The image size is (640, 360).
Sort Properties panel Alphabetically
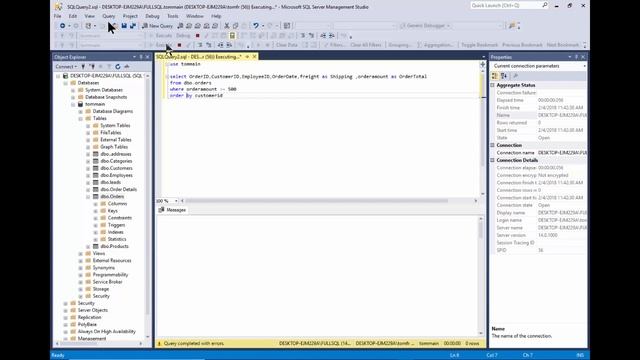(x=504, y=76)
